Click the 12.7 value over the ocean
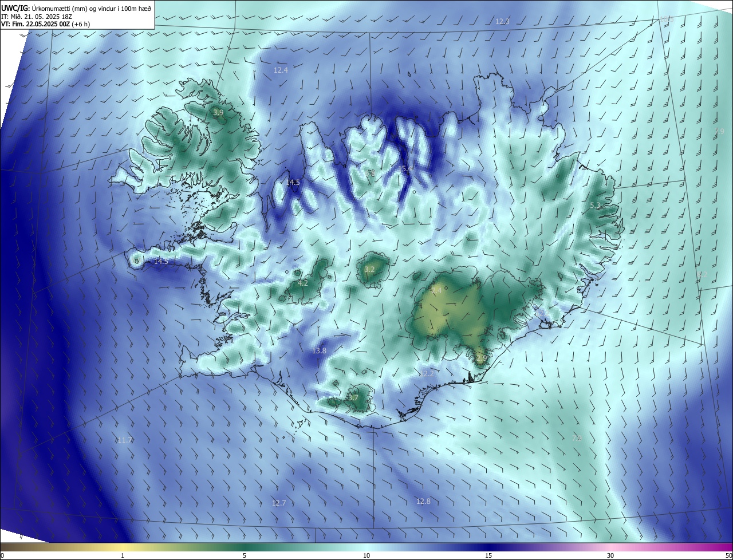Screen dimensions: 733x560 coord(278,503)
